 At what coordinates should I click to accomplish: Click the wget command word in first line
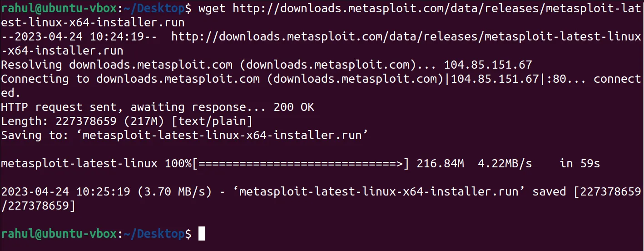point(212,8)
